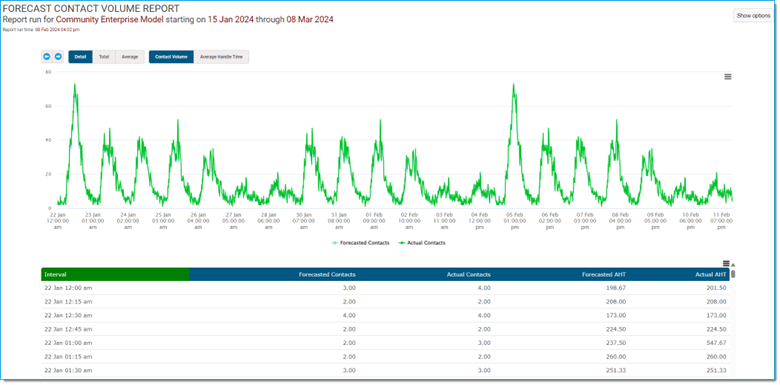Click the Show options button
The image size is (780, 385).
tap(753, 15)
